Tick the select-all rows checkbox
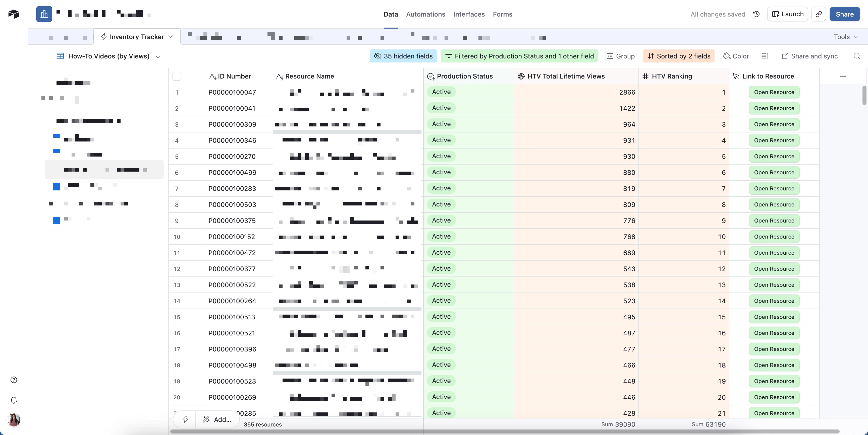Viewport: 868px width, 435px height. pos(177,77)
